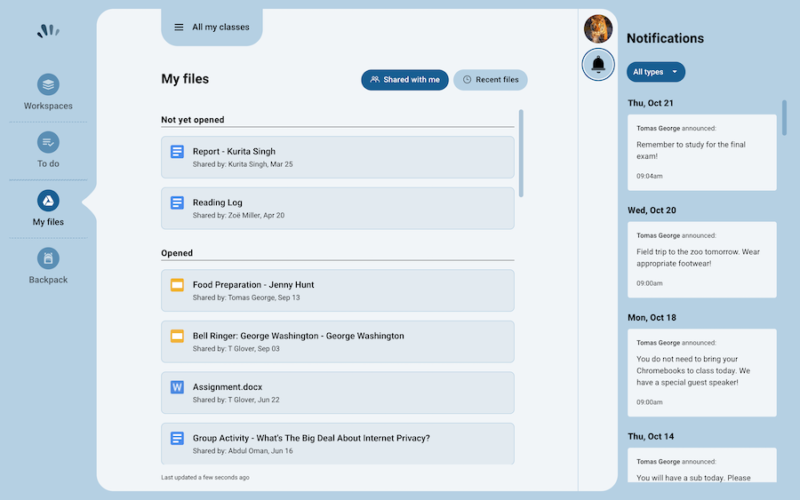This screenshot has height=500, width=800.
Task: Open the user profile avatar
Action: pos(598,28)
